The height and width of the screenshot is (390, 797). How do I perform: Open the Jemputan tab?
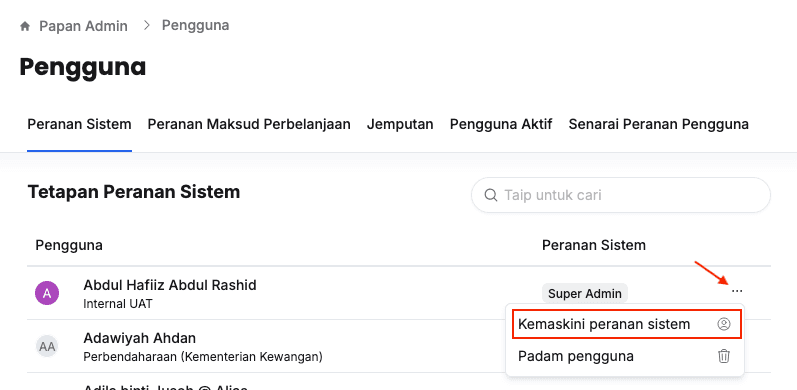400,125
